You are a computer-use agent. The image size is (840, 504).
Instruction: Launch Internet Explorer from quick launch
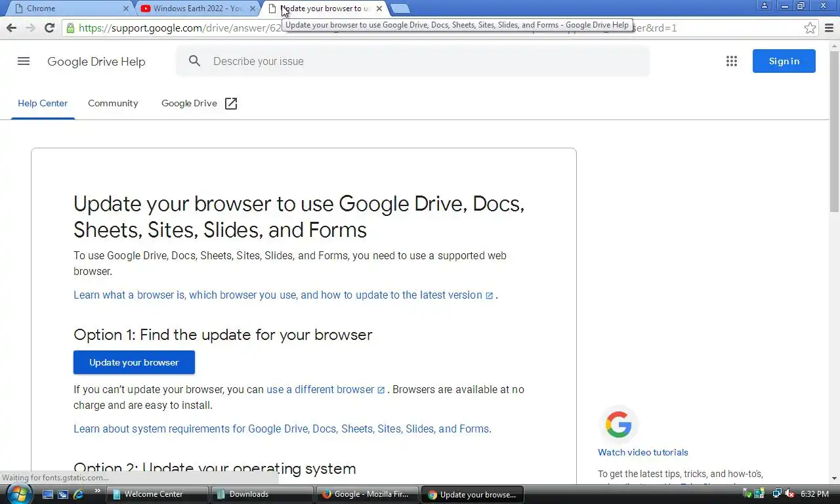tap(78, 494)
